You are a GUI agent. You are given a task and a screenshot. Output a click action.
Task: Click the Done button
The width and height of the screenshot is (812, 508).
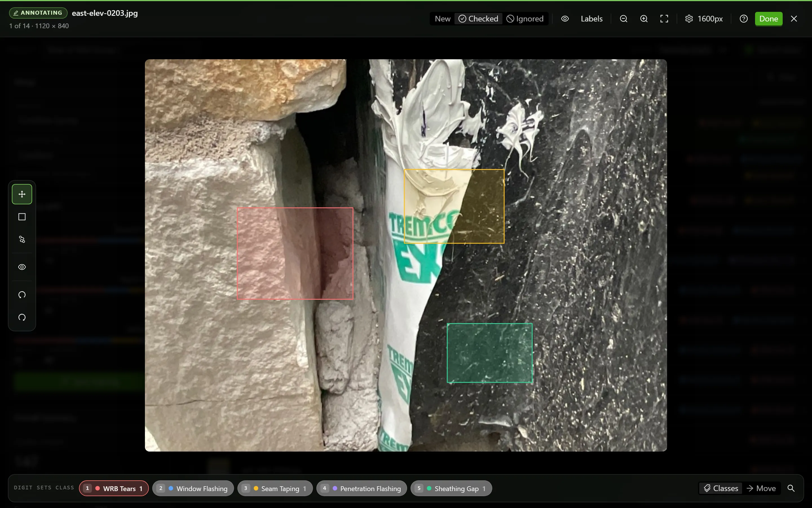[x=768, y=19]
